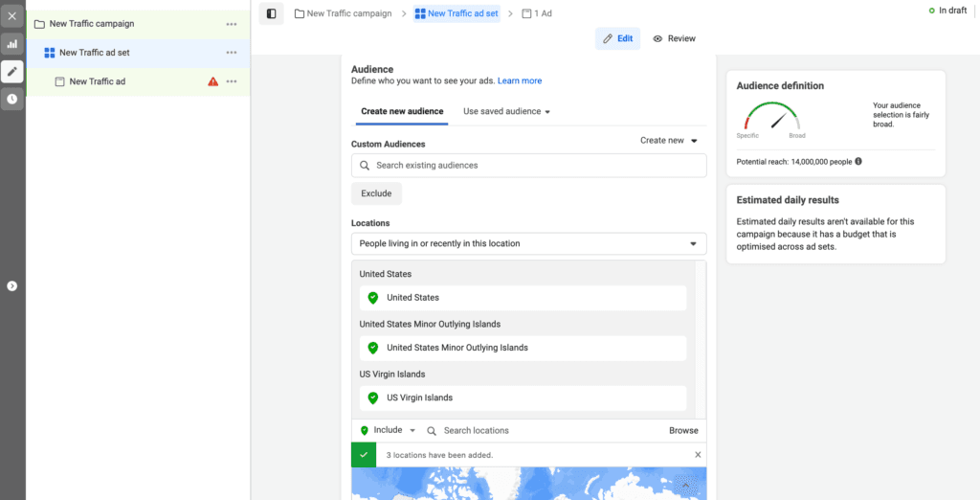Toggle the panel layout icon near breadcrumb
The height and width of the screenshot is (500, 980).
coord(271,13)
